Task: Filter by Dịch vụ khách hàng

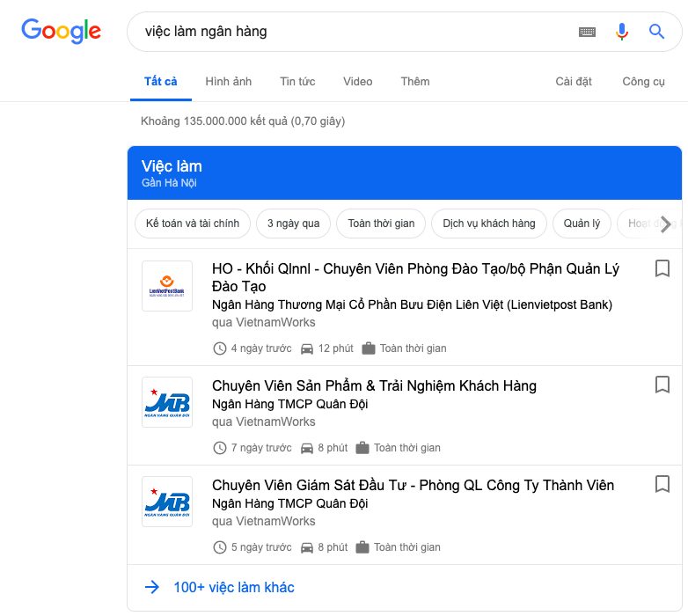Action: coord(489,224)
